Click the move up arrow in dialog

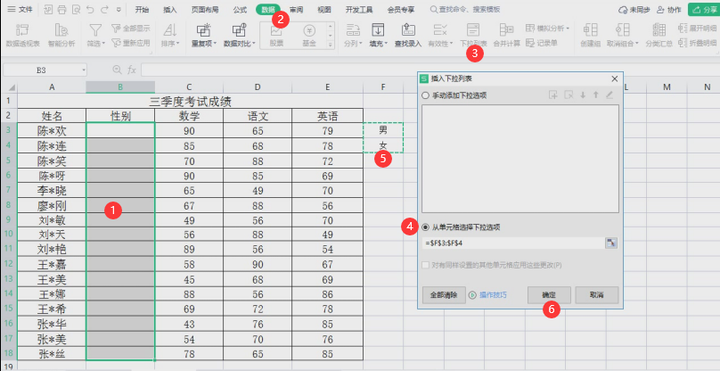click(x=596, y=95)
